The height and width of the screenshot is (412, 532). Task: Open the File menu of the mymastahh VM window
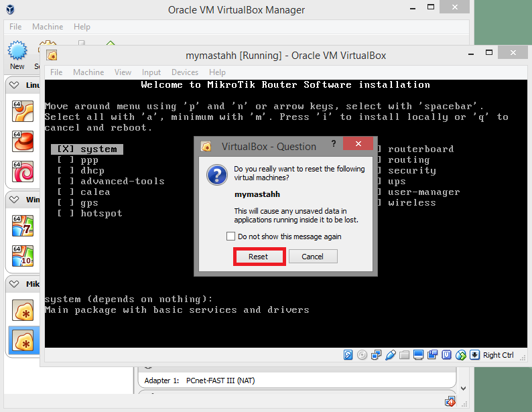(x=56, y=72)
